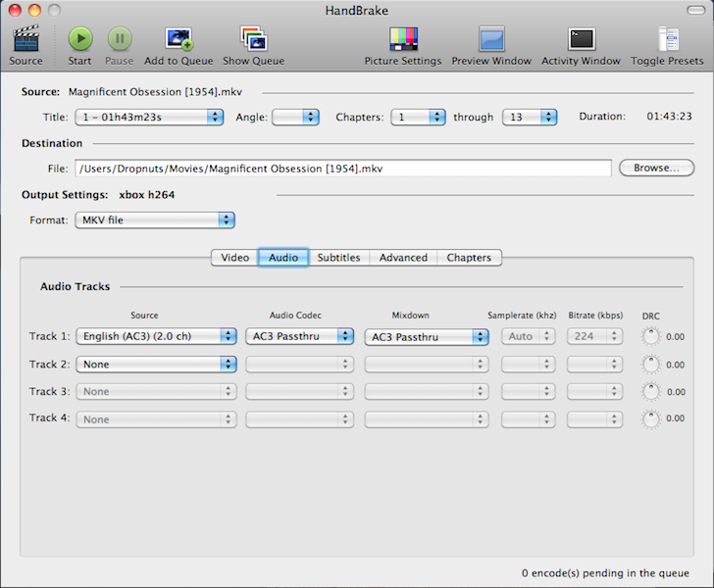Add the current job via Add to Queue
The width and height of the screenshot is (714, 588).
coord(178,38)
